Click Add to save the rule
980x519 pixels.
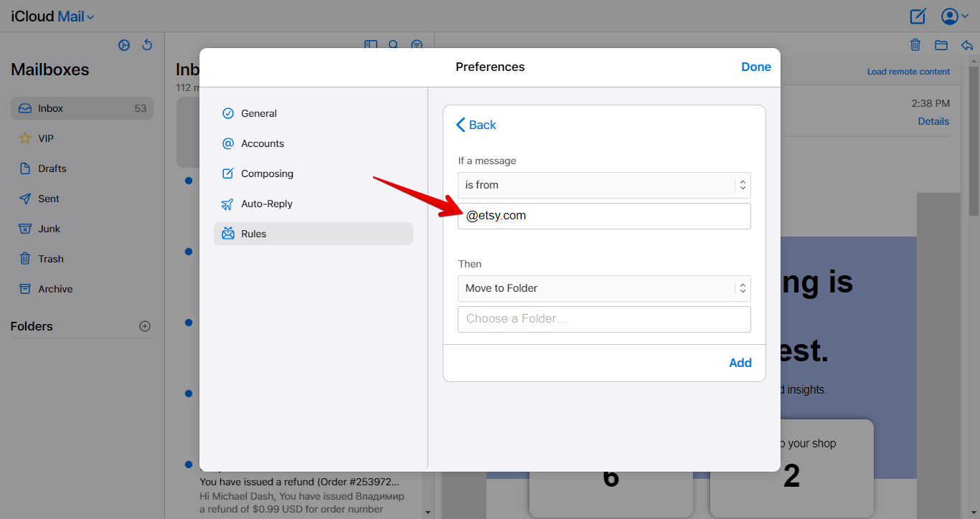click(740, 363)
